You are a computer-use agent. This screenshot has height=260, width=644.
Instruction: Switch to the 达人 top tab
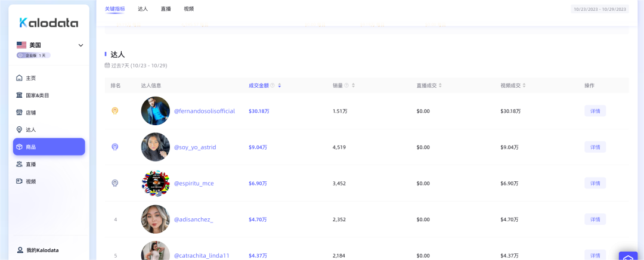tap(143, 8)
